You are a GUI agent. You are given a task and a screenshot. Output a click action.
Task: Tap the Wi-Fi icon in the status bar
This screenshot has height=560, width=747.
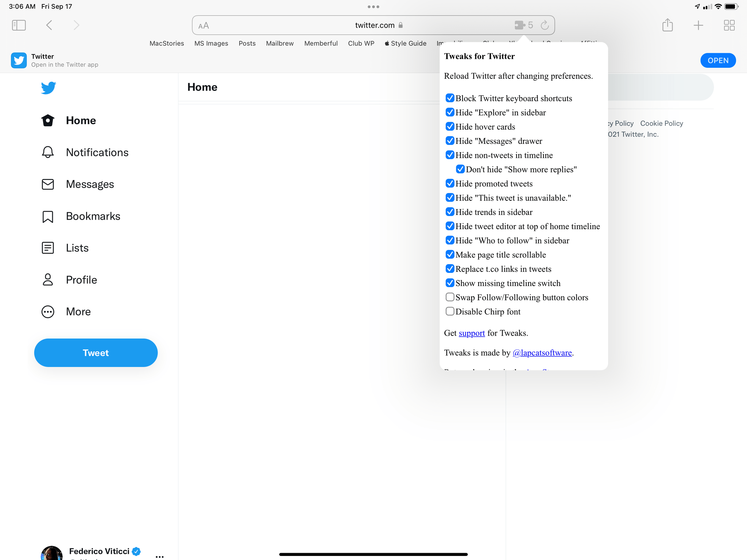(x=718, y=7)
